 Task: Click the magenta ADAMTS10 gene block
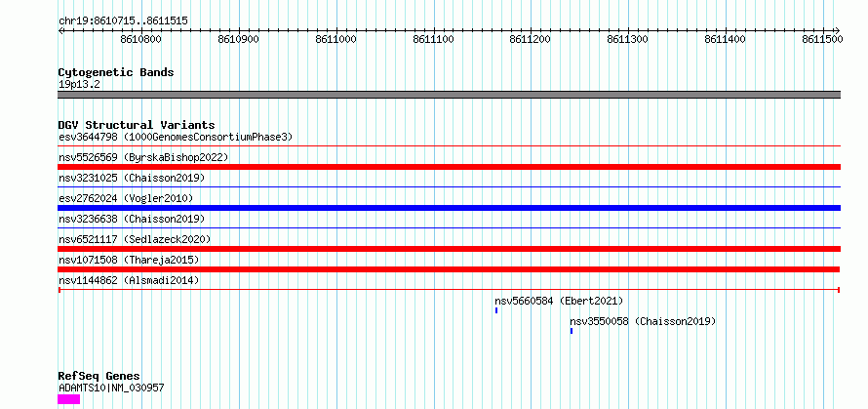pos(68,399)
